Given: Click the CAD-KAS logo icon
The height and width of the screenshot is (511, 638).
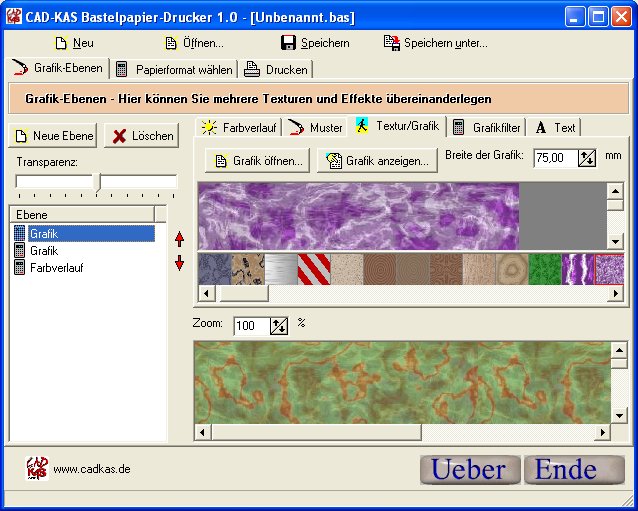Looking at the screenshot, I should 37,468.
